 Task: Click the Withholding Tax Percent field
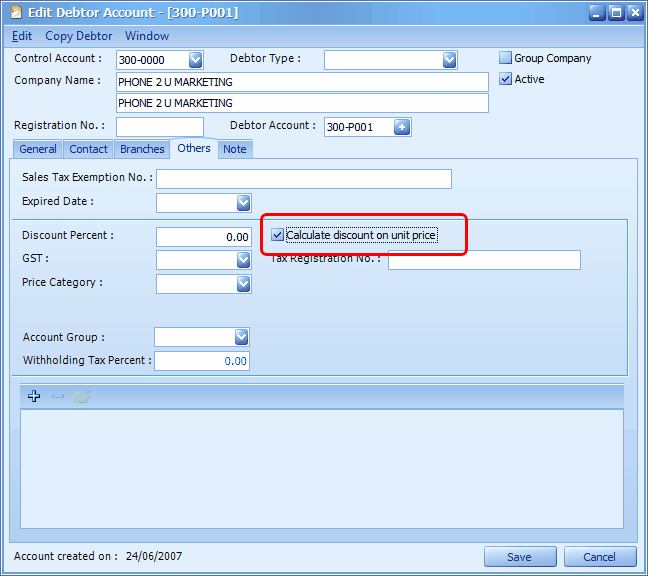click(x=202, y=361)
